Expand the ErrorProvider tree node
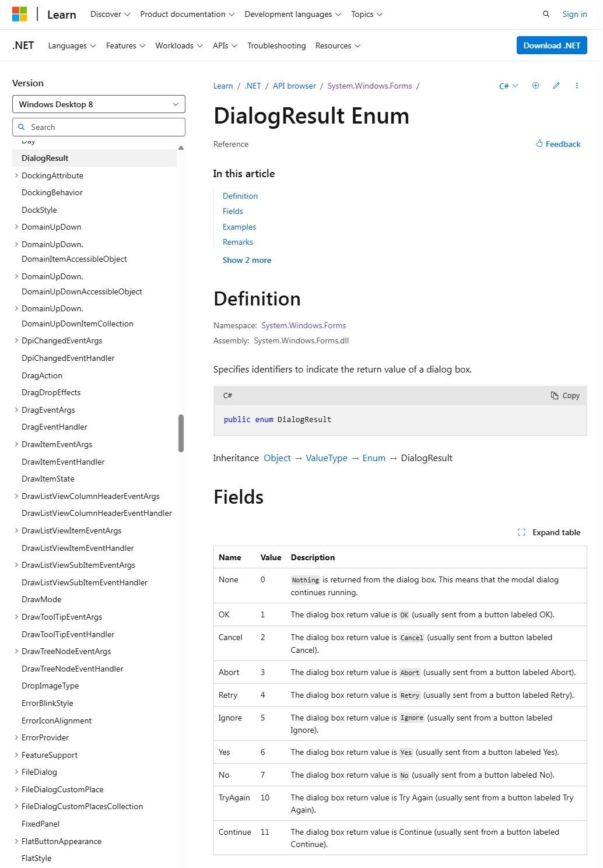This screenshot has height=868, width=603. [16, 737]
